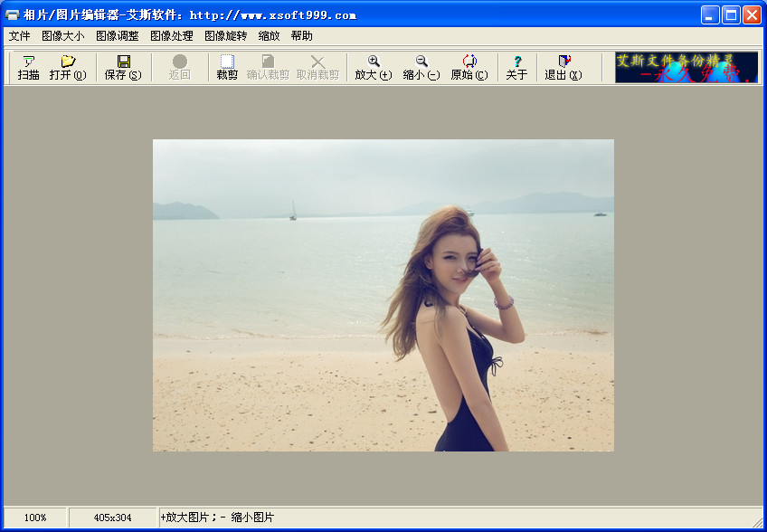Click the 405x304 dimensions in status bar
The height and width of the screenshot is (532, 767).
click(x=113, y=518)
